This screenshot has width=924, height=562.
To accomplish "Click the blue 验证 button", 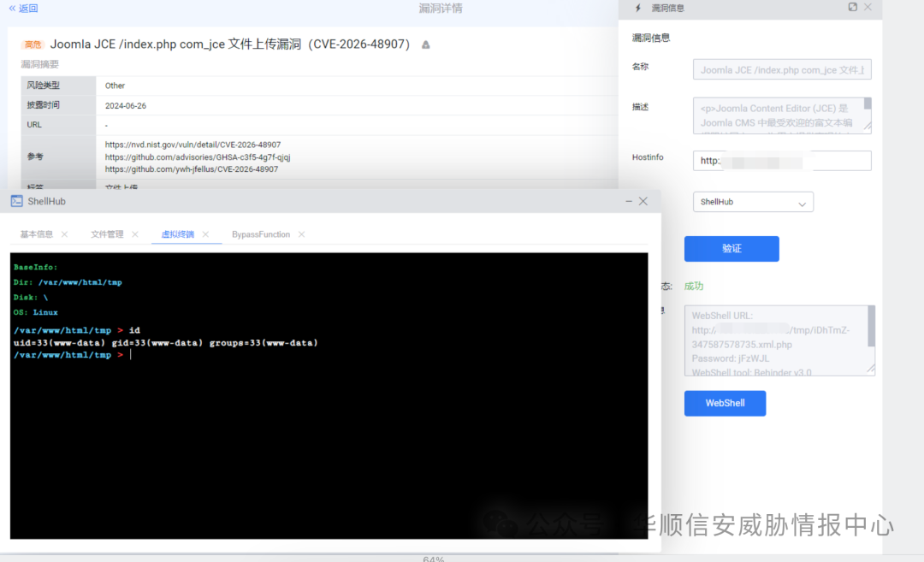I will point(731,249).
